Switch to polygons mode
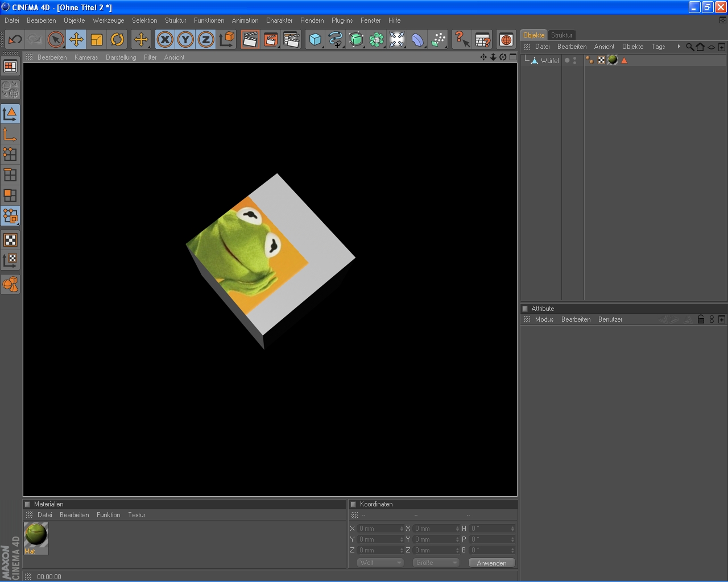 pos(10,196)
